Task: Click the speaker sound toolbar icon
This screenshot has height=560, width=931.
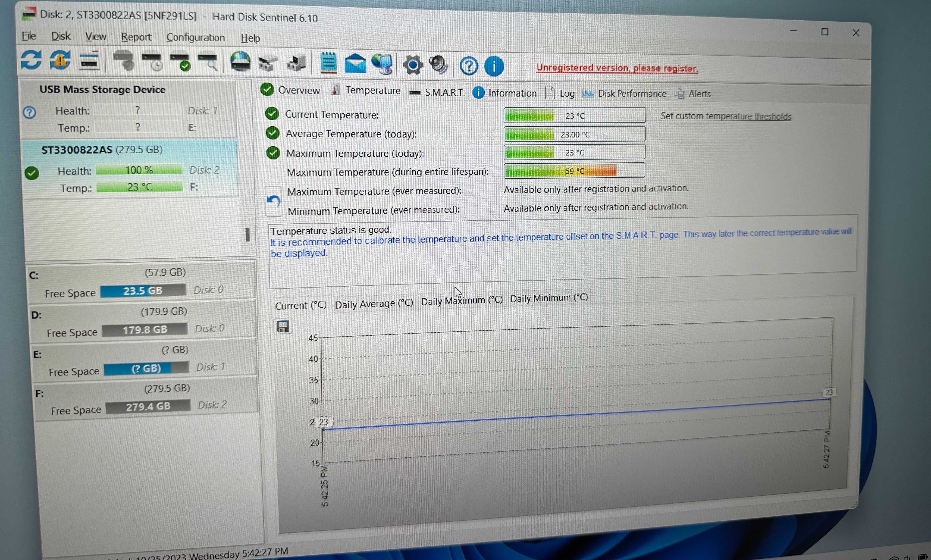Action: pos(439,65)
